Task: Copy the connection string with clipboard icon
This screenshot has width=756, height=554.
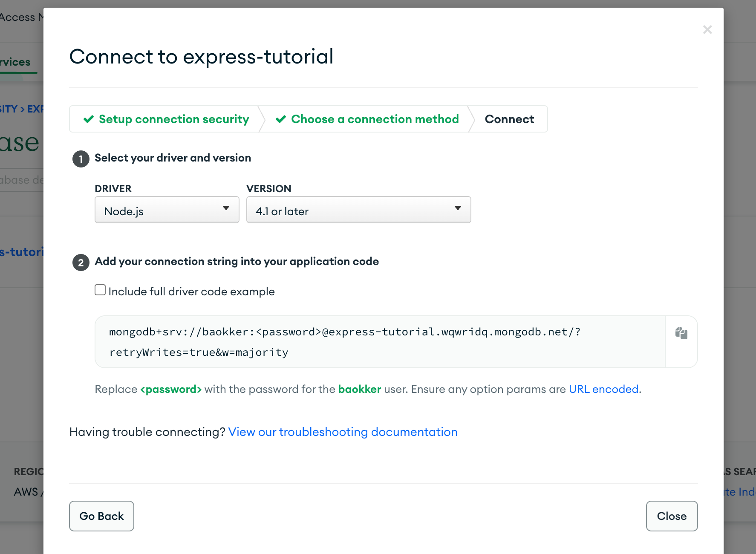Action: click(x=681, y=333)
